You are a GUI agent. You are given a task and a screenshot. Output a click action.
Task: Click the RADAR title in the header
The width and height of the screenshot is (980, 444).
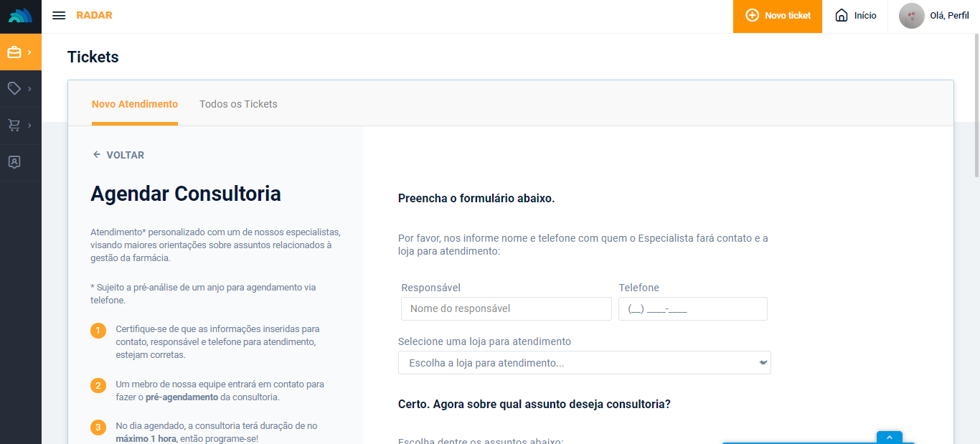94,16
